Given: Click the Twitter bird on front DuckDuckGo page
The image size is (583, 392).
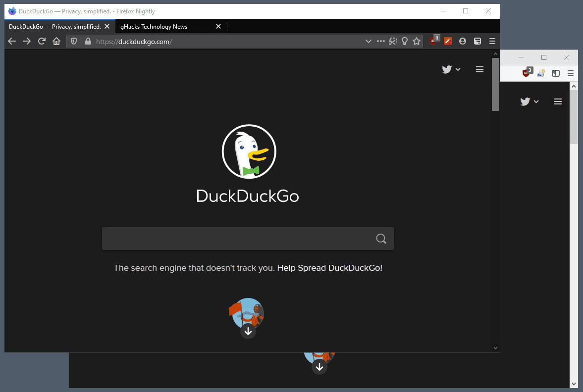Looking at the screenshot, I should coord(447,69).
